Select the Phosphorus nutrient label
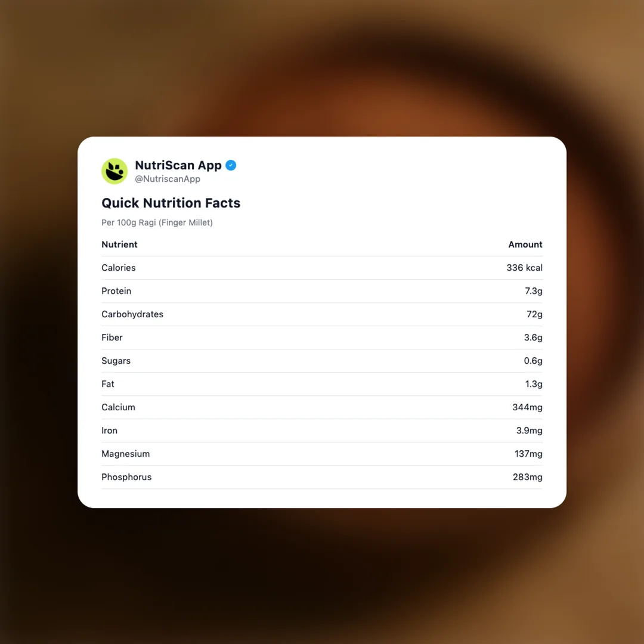644x644 pixels. (126, 477)
